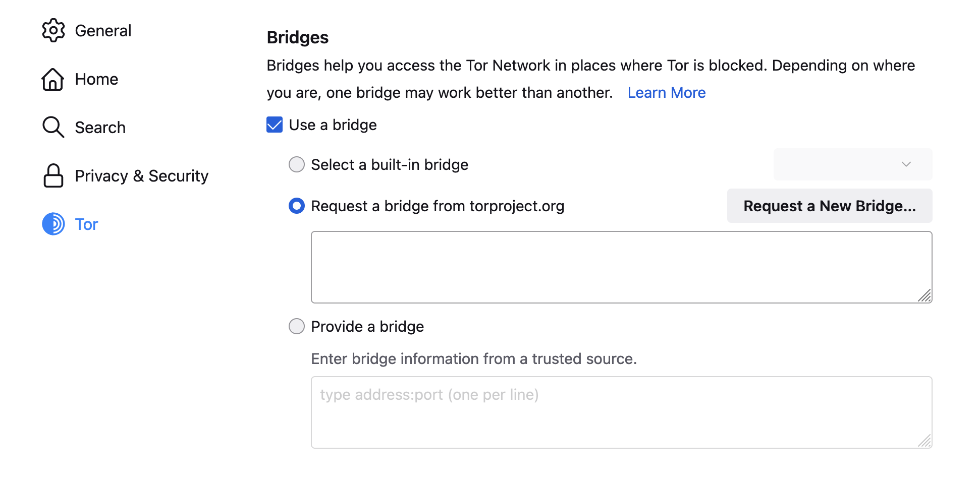Click the resize grip of requested bridge box

(925, 296)
